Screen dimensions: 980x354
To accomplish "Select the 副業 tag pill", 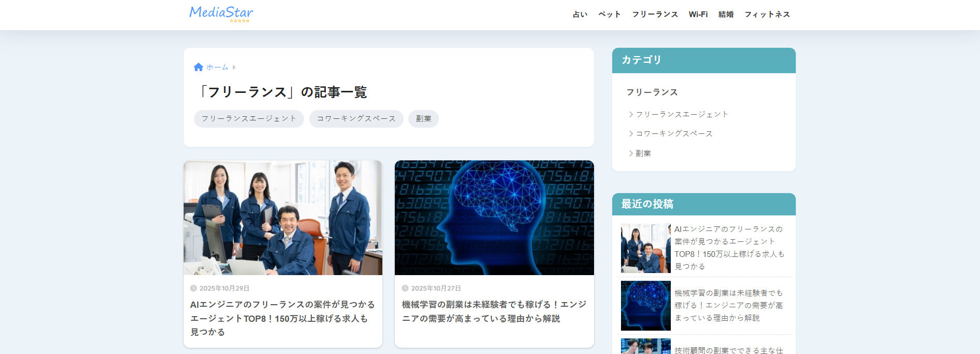I will point(423,119).
